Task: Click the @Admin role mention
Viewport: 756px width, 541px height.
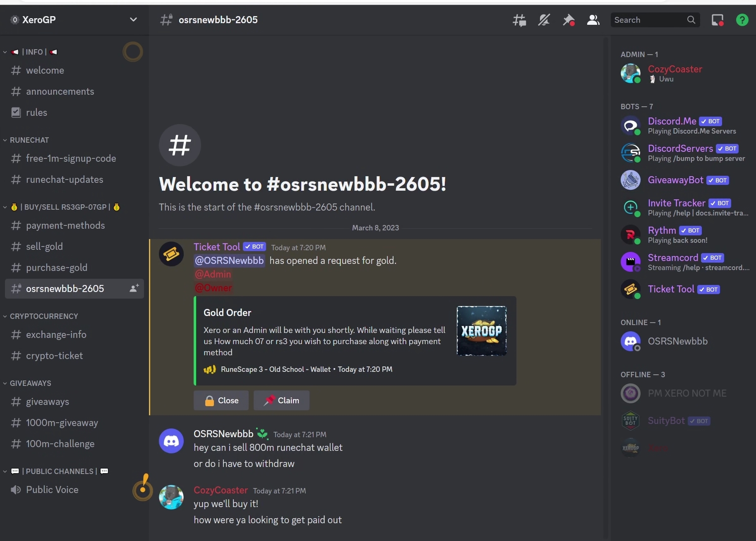Action: pos(213,274)
